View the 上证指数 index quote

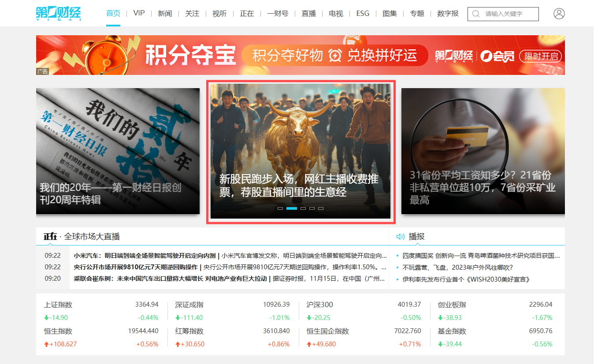[x=58, y=305]
